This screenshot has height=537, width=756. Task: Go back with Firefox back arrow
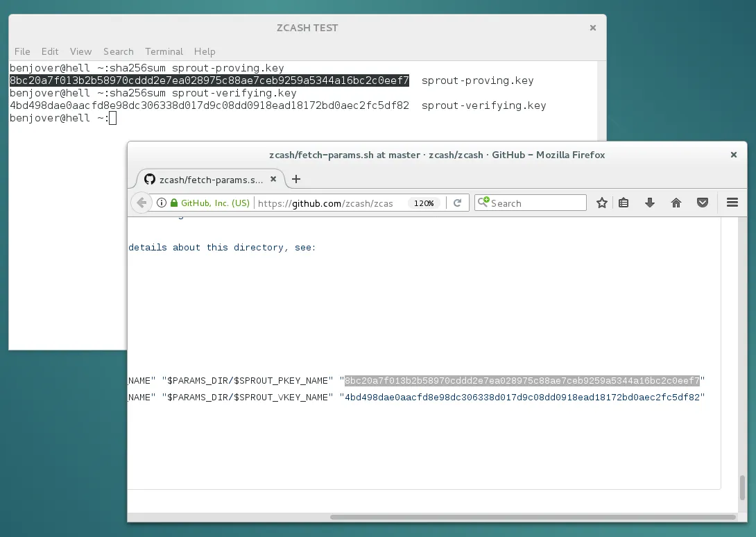(x=141, y=203)
